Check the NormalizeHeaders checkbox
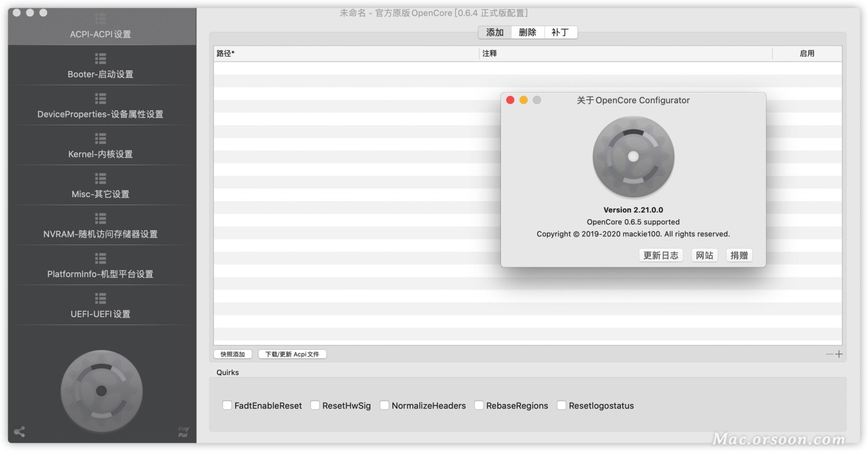 click(x=385, y=405)
